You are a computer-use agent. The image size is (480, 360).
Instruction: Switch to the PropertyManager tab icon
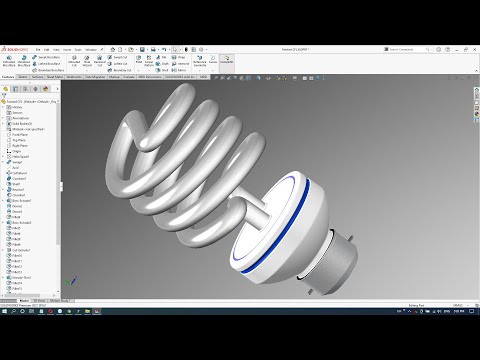(x=15, y=89)
